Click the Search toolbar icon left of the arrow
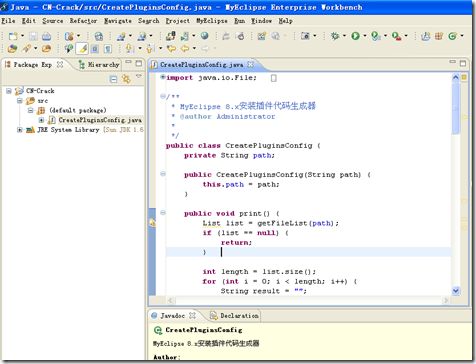This screenshot has height=364, width=476. [26, 49]
